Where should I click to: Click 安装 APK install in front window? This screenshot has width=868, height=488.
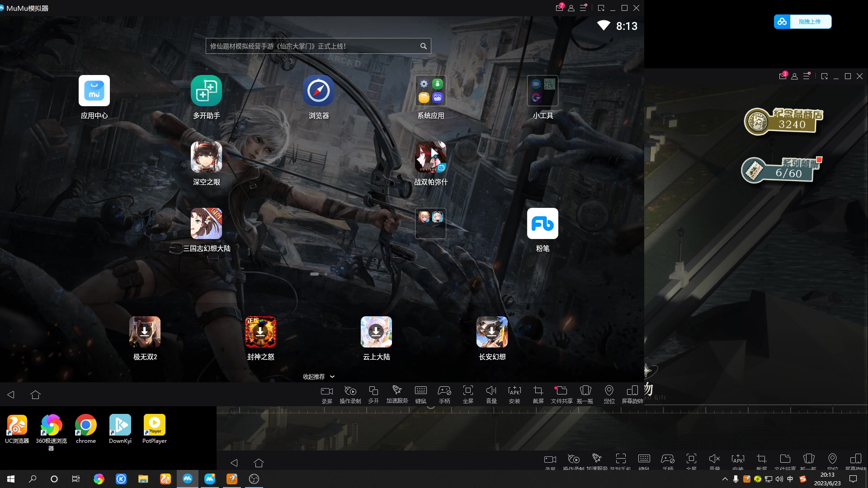514,394
